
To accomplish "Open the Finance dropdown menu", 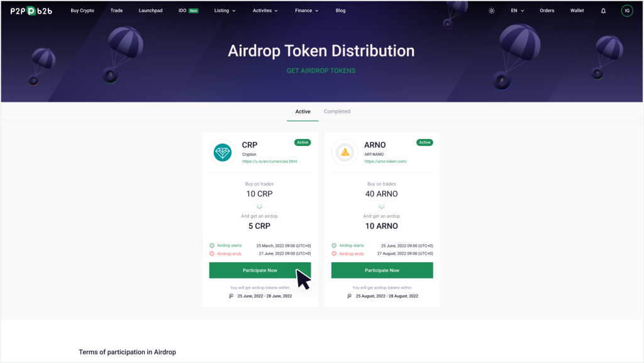I will tap(307, 11).
